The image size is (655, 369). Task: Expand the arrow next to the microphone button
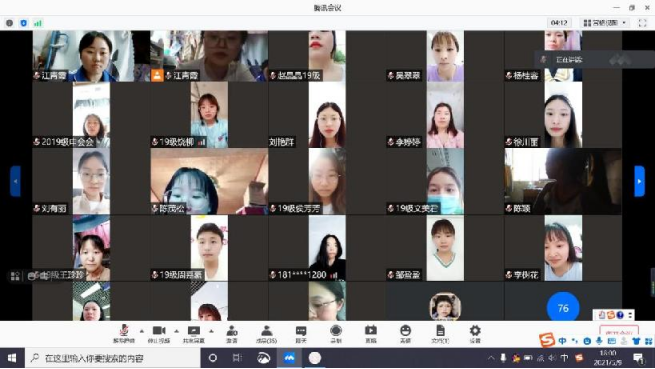pyautogui.click(x=142, y=331)
